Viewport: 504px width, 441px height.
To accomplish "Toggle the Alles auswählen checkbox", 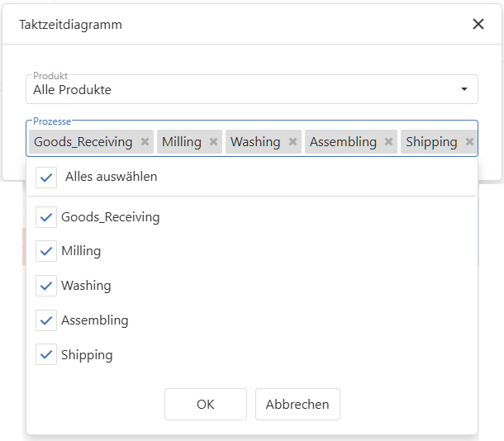I will pos(46,178).
